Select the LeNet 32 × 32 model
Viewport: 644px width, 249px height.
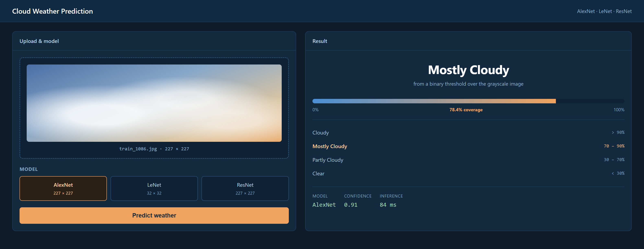pyautogui.click(x=154, y=188)
